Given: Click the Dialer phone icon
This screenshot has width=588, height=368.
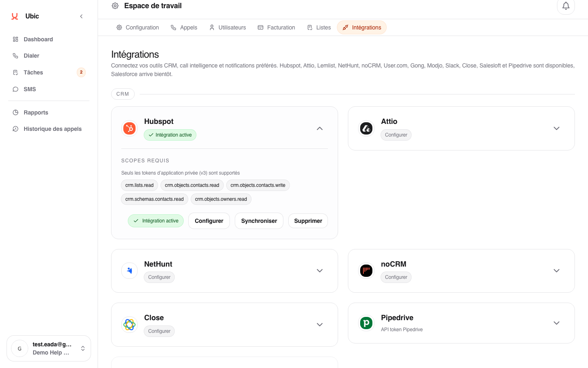Looking at the screenshot, I should coord(16,56).
